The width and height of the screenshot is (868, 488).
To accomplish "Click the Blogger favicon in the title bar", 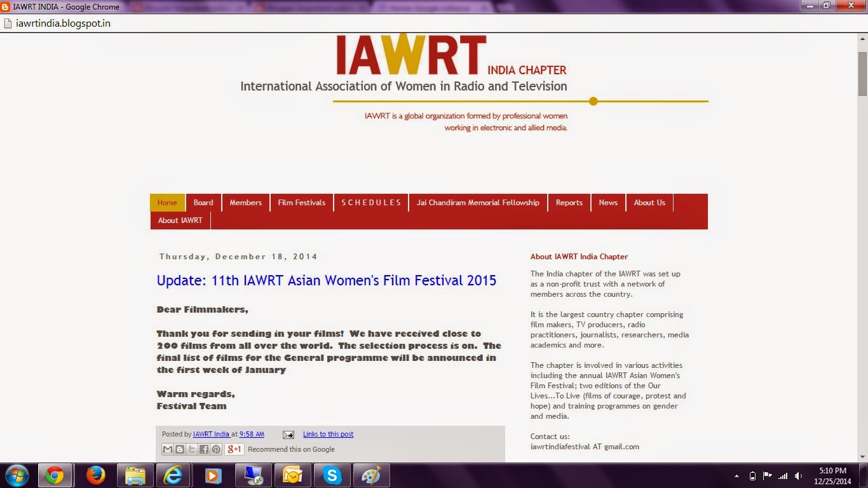I will point(6,6).
